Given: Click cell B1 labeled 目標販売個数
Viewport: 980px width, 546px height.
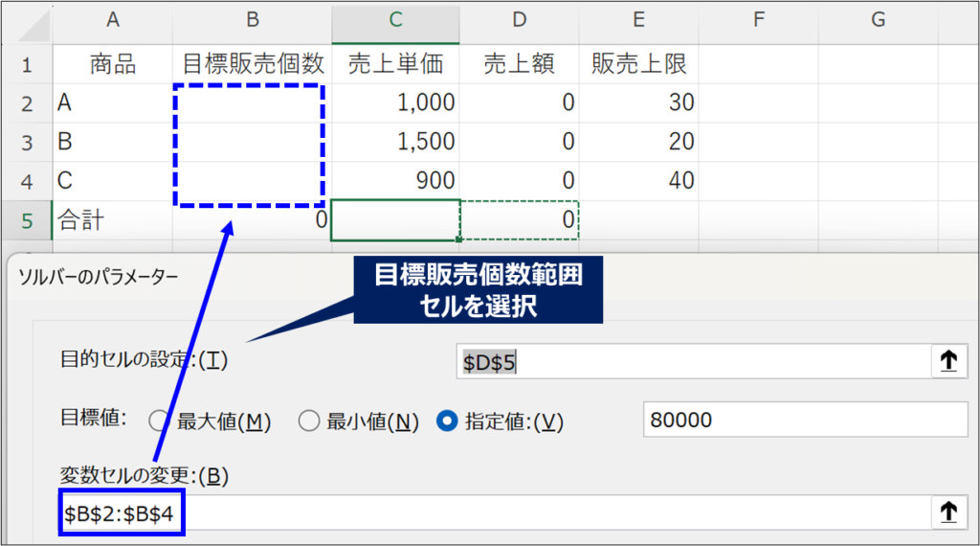Looking at the screenshot, I should point(253,64).
